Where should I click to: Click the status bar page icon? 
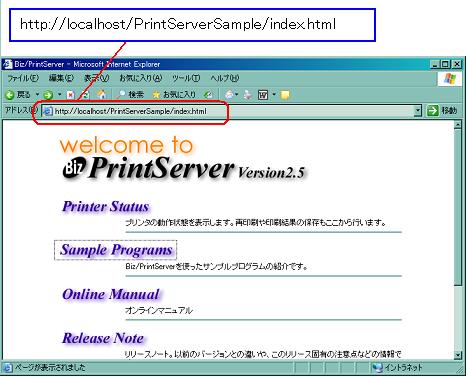pos(7,368)
